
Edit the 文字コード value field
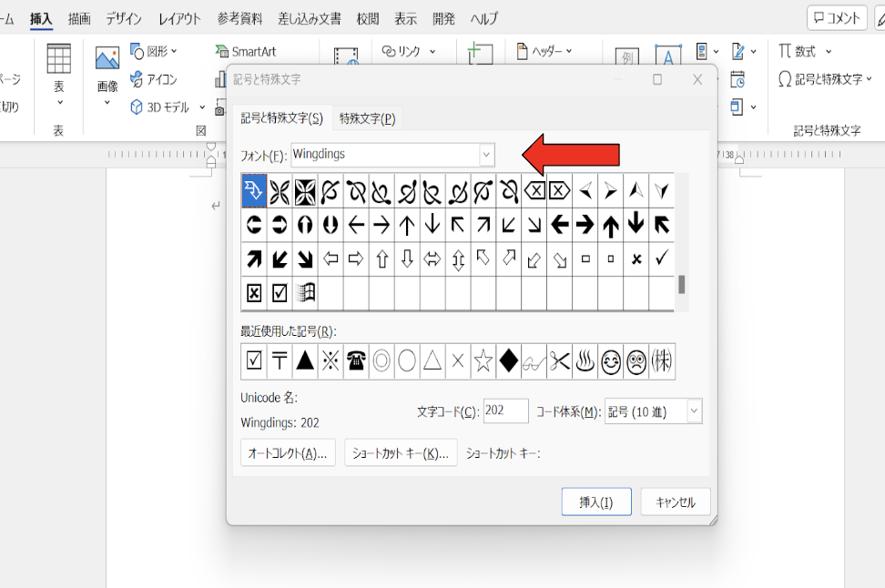[505, 411]
